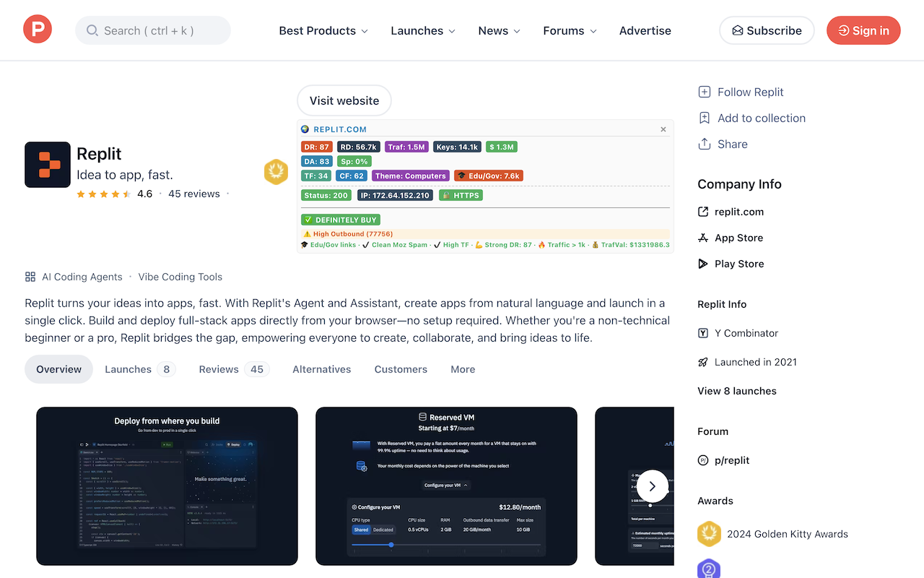This screenshot has height=578, width=924.
Task: Click the Traf: 1.5M metric badge
Action: click(407, 147)
